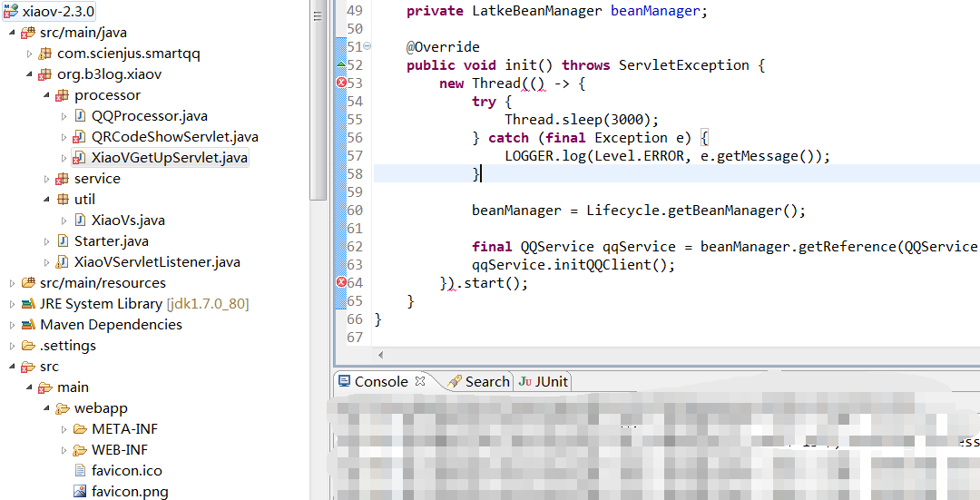Select XiaoVServletListener.java file
This screenshot has height=500, width=980.
tap(157, 262)
